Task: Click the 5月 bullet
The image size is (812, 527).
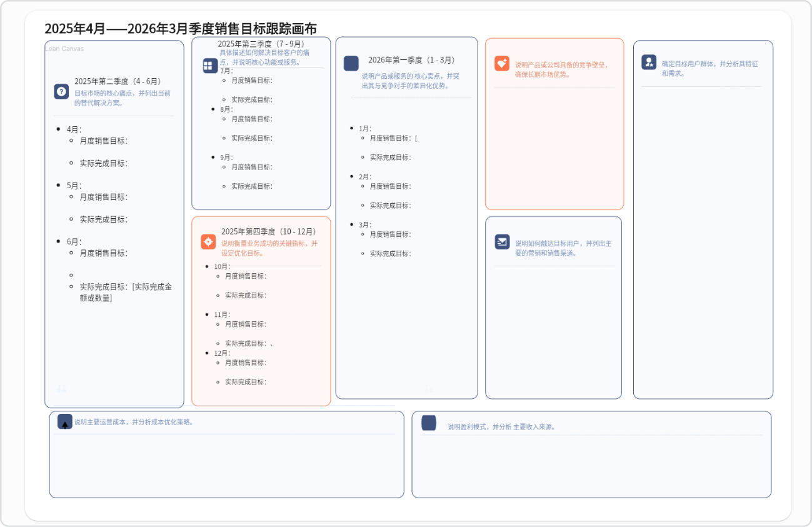Action: (x=74, y=186)
